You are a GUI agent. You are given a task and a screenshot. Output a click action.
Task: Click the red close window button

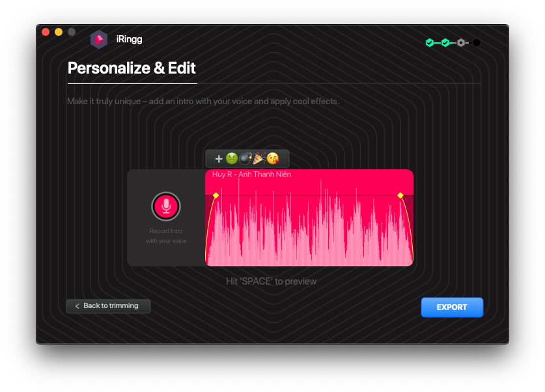tap(46, 32)
